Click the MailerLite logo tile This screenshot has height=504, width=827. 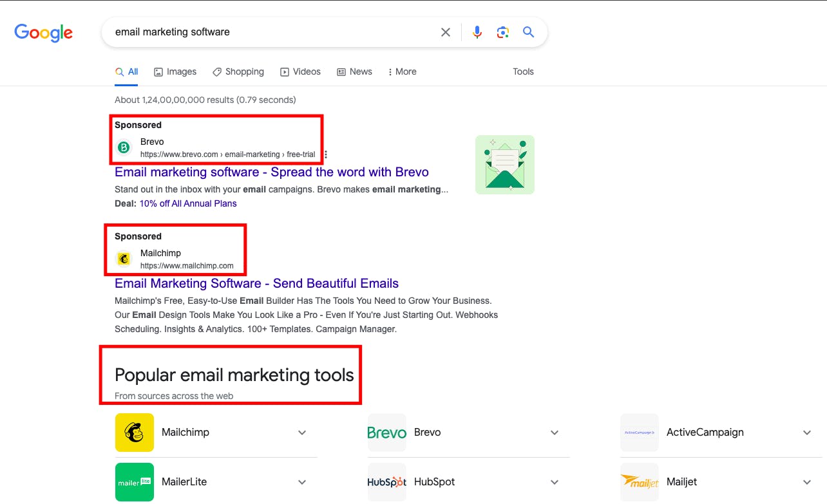[135, 481]
